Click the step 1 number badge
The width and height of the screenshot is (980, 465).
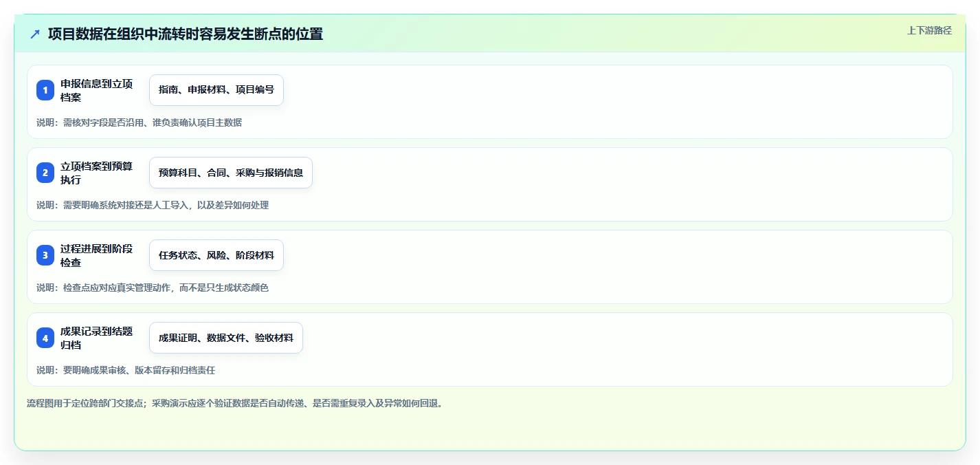tap(45, 90)
